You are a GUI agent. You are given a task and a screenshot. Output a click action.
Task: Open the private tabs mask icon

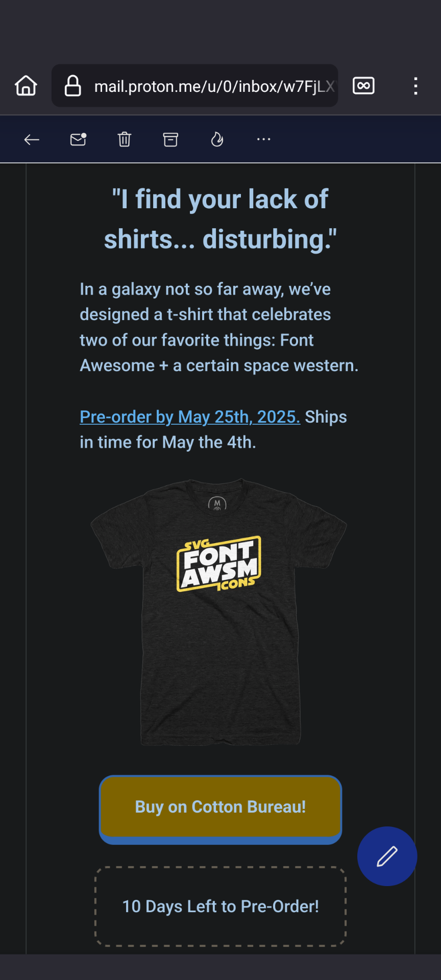point(363,86)
